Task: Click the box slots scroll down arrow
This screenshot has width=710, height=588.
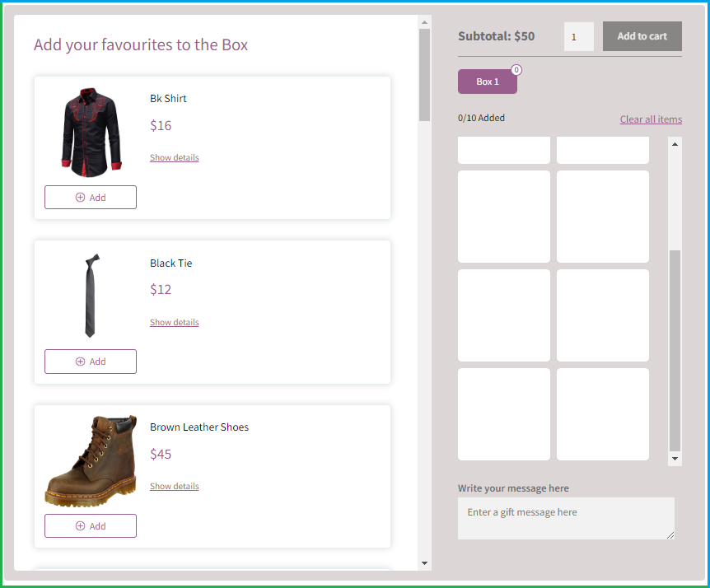Action: (x=675, y=459)
